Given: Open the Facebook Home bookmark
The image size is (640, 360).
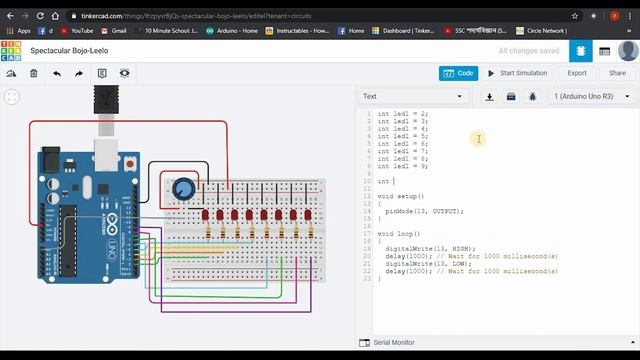Looking at the screenshot, I should click(351, 31).
